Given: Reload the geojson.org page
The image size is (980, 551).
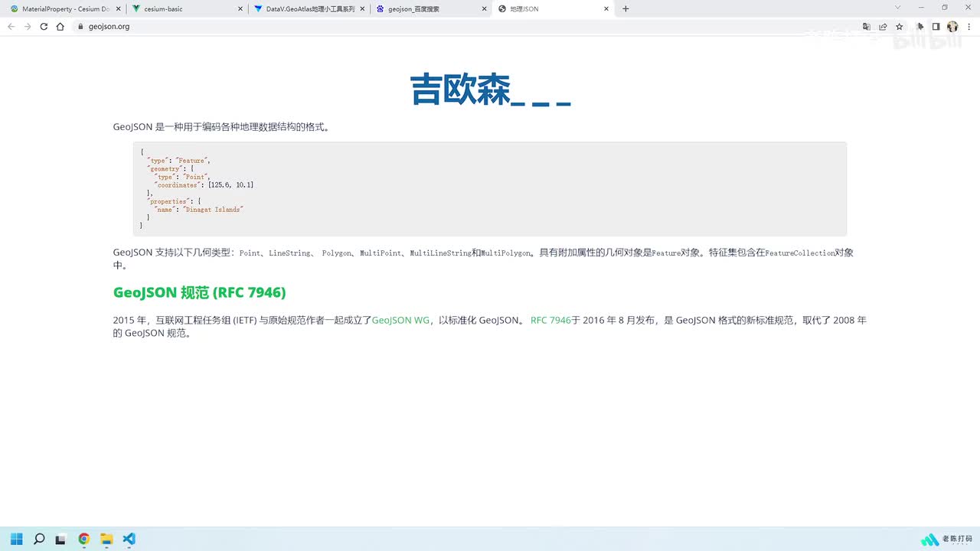Looking at the screenshot, I should tap(44, 26).
